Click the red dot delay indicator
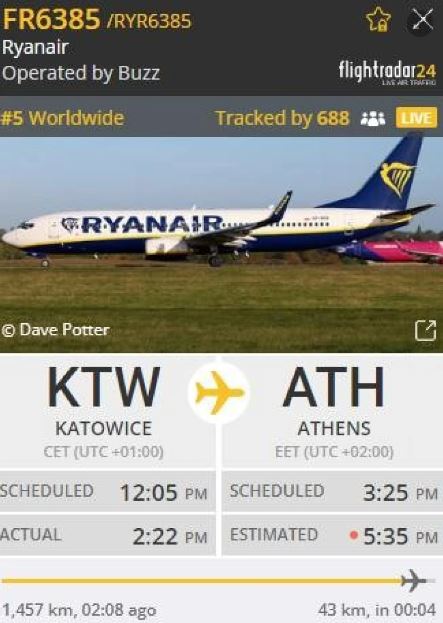This screenshot has height=623, width=443. pyautogui.click(x=354, y=535)
